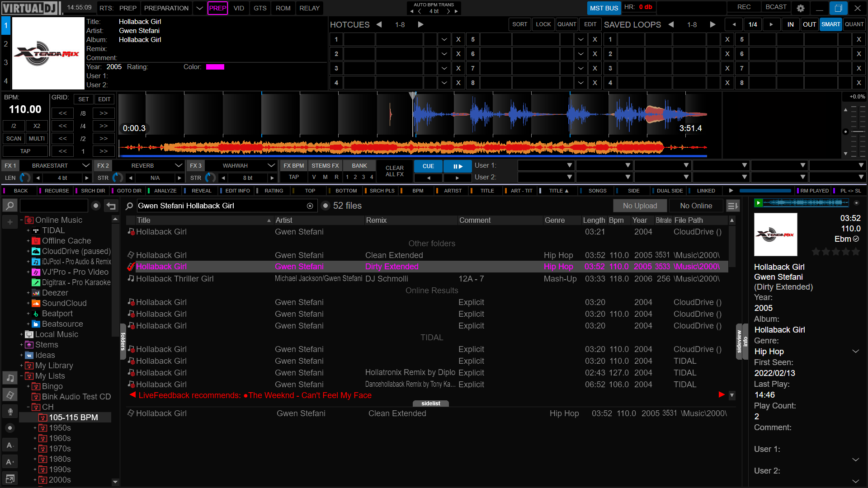868x488 pixels.
Task: Toggle SMART loop mode
Action: 830,24
